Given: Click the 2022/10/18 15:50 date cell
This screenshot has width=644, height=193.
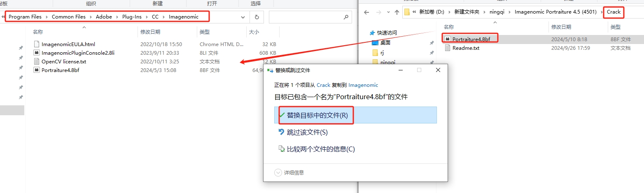Looking at the screenshot, I should click(x=161, y=44).
